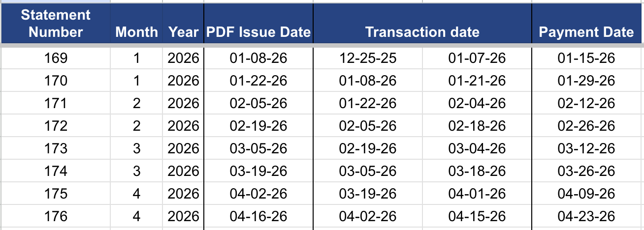The width and height of the screenshot is (644, 230).
Task: Click the Transaction date header cell
Action: [422, 32]
